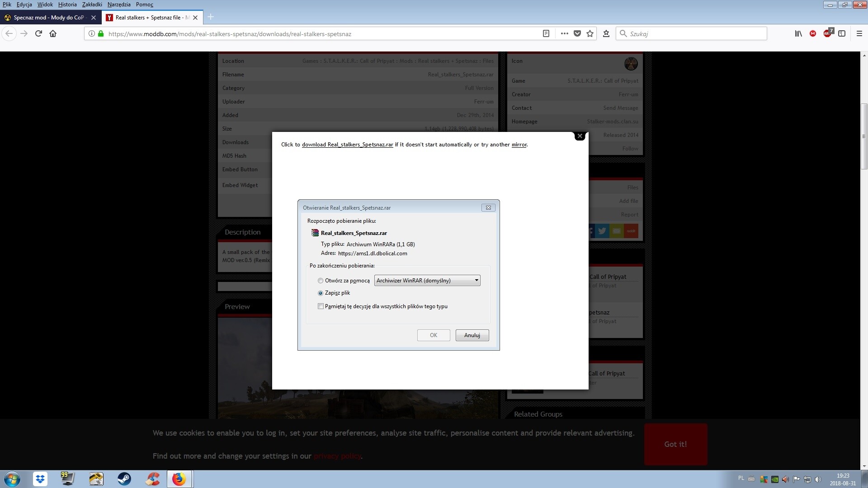Click the 'mirror' link in the popup
The height and width of the screenshot is (488, 868).
[519, 145]
